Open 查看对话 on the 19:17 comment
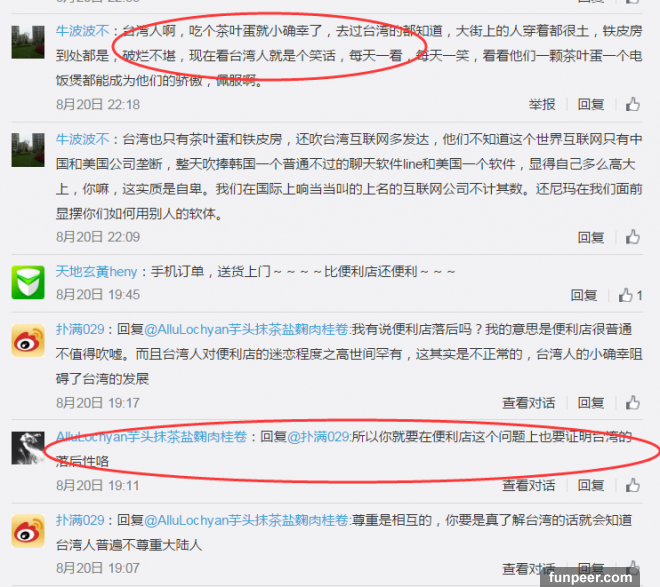660x587 pixels. point(528,403)
